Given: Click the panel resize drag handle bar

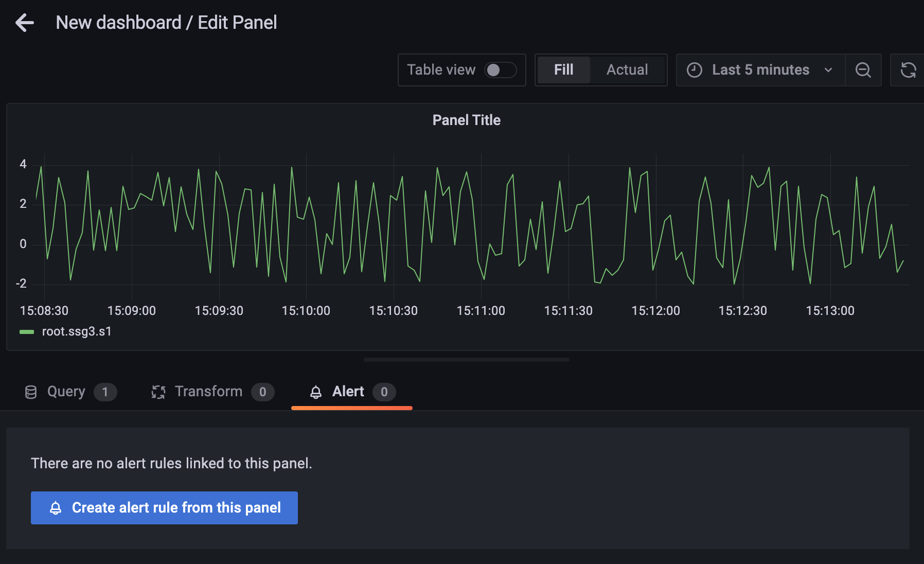Looking at the screenshot, I should coord(466,360).
